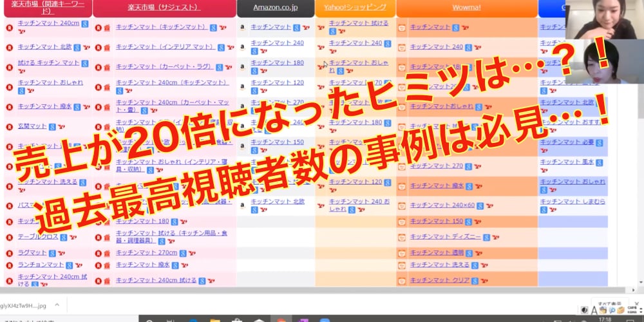Click Wowma icon in キッチンマット クリア row

point(402,281)
